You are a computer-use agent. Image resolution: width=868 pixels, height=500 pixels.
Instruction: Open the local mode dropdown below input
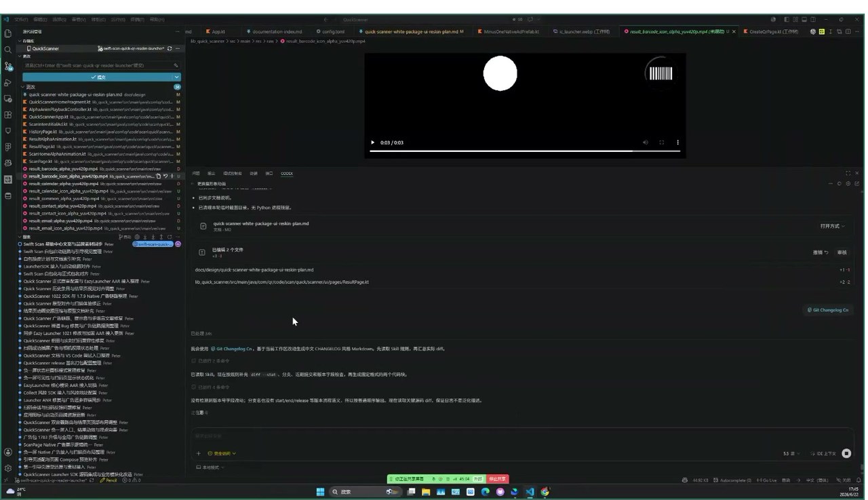pos(210,467)
